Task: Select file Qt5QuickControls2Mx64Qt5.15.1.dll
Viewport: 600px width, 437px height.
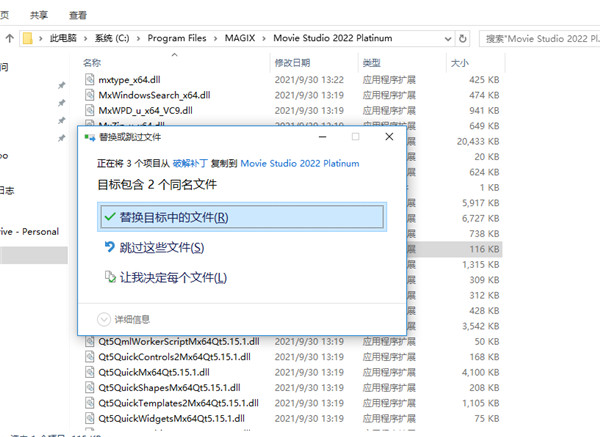Action: pyautogui.click(x=174, y=357)
